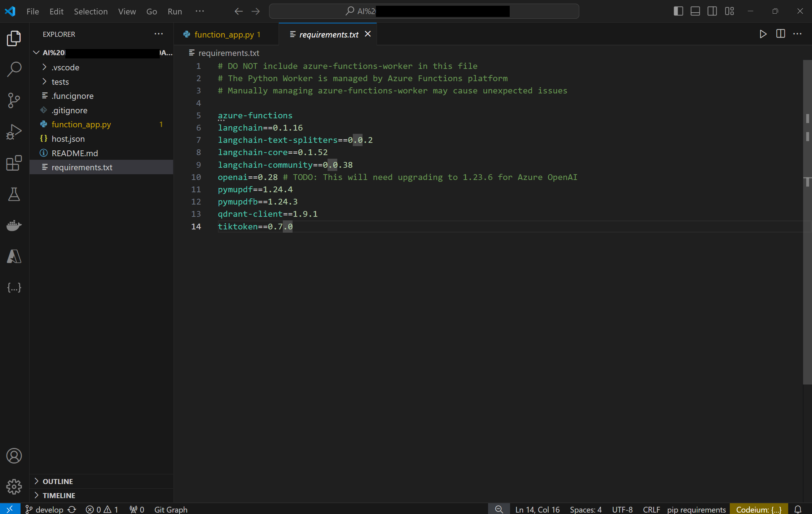This screenshot has width=812, height=514.
Task: Click the requirements.txt breadcrumb
Action: pos(224,53)
